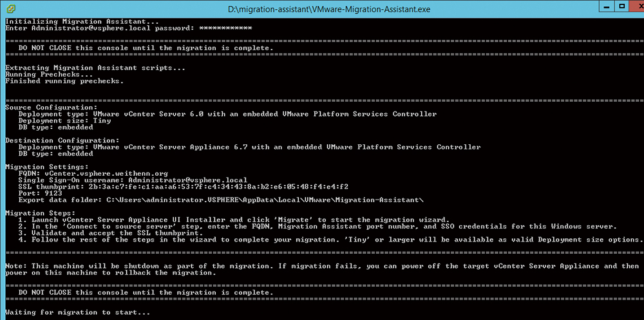Click the second 'DO NOT CLOSE this console' warning
This screenshot has height=320, width=644.
146,292
